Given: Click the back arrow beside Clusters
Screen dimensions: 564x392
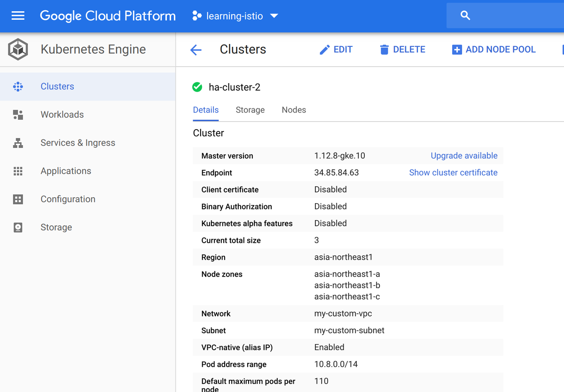Looking at the screenshot, I should (196, 50).
